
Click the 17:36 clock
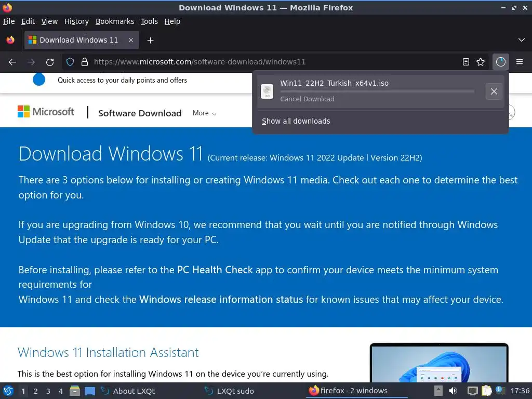tap(520, 391)
